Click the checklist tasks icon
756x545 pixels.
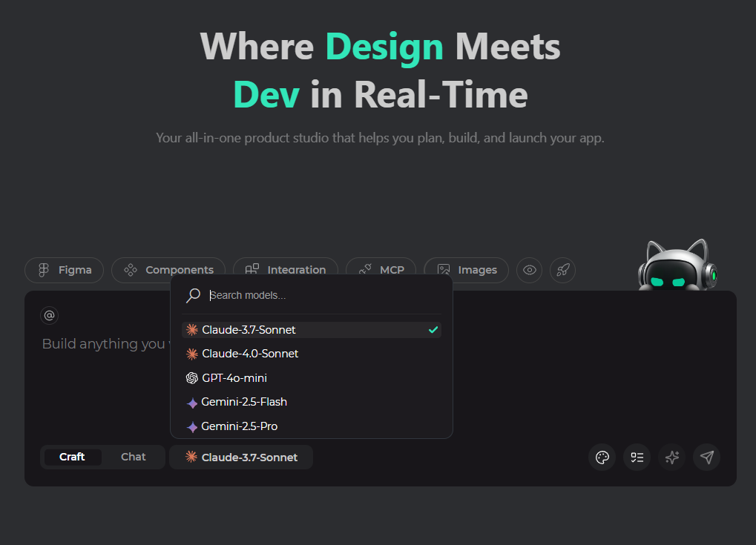coord(637,458)
